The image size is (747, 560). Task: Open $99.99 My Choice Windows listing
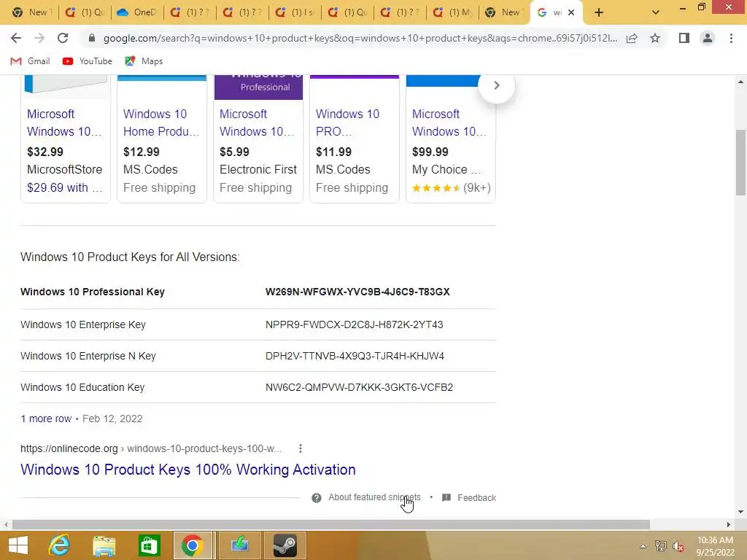449,122
